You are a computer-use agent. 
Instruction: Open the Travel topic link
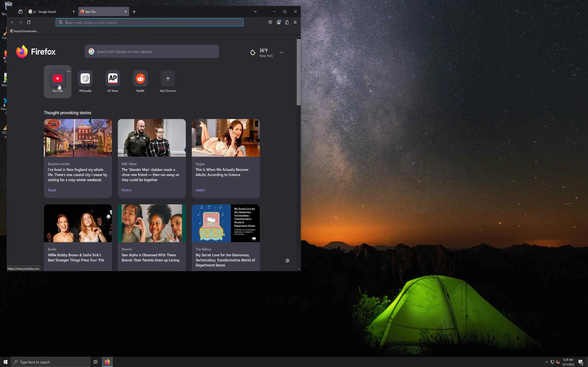[52, 190]
